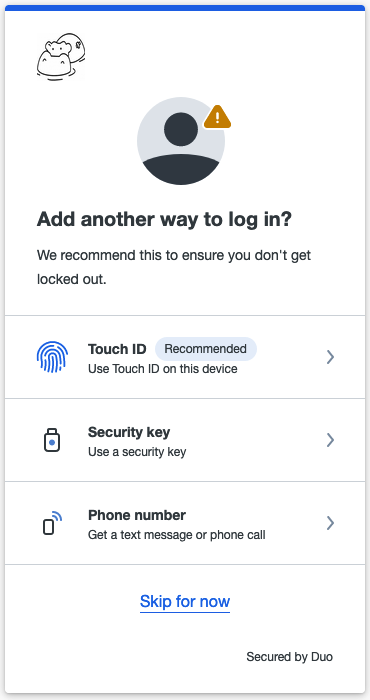Click the Recommended badge next to Touch ID

click(206, 349)
